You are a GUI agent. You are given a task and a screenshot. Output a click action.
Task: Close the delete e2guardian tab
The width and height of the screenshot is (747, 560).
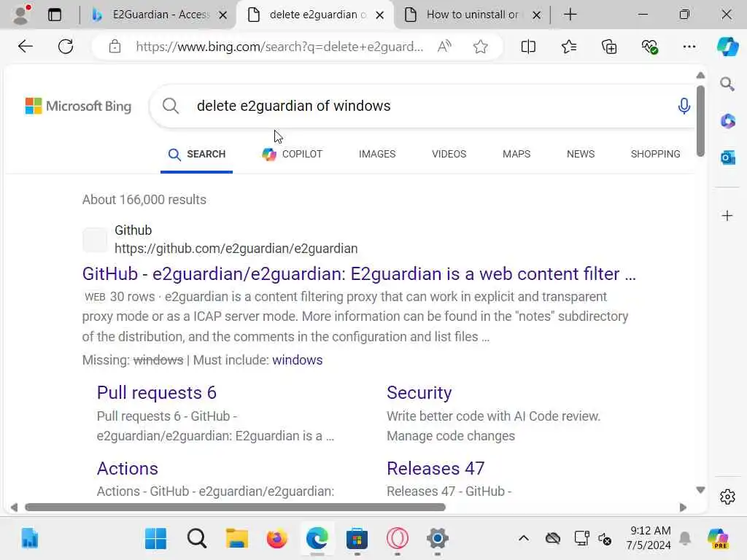[379, 15]
